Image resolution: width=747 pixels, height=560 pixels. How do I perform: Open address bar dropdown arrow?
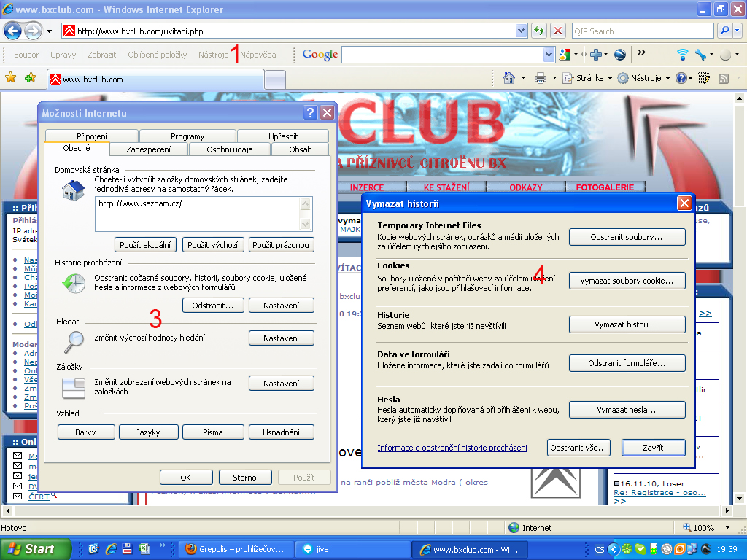521,31
